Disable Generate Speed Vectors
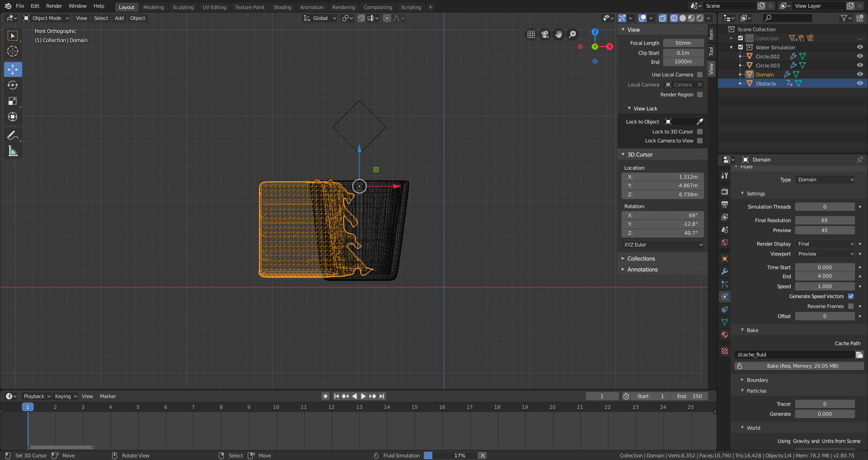 pos(851,296)
